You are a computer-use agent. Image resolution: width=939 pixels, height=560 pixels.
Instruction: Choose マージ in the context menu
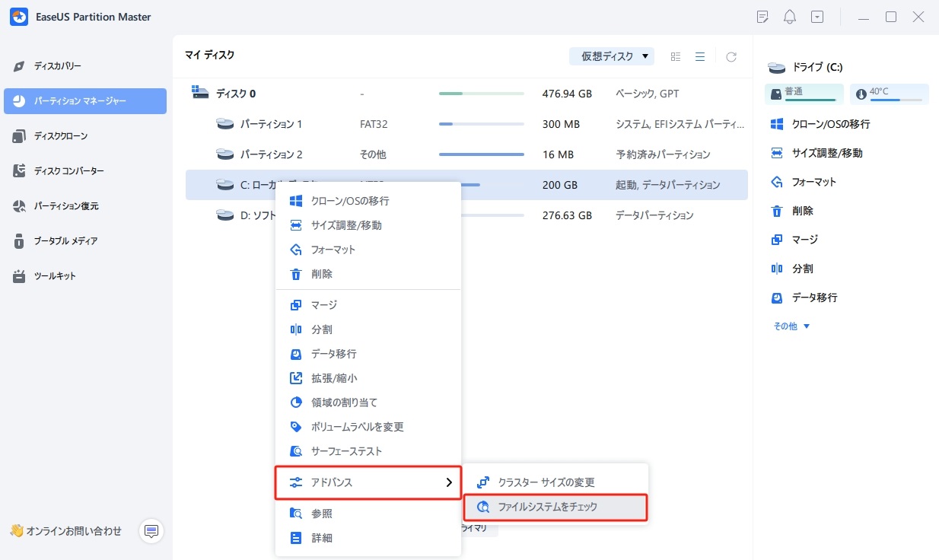pos(368,305)
